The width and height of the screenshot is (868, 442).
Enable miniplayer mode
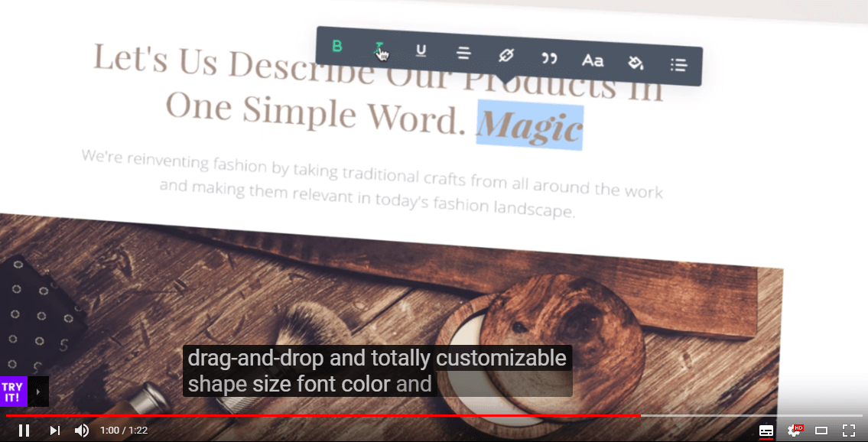pyautogui.click(x=821, y=430)
